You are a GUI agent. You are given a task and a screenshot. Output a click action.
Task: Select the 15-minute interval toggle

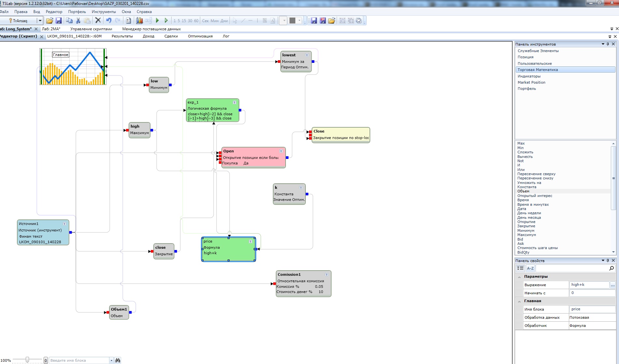point(184,21)
